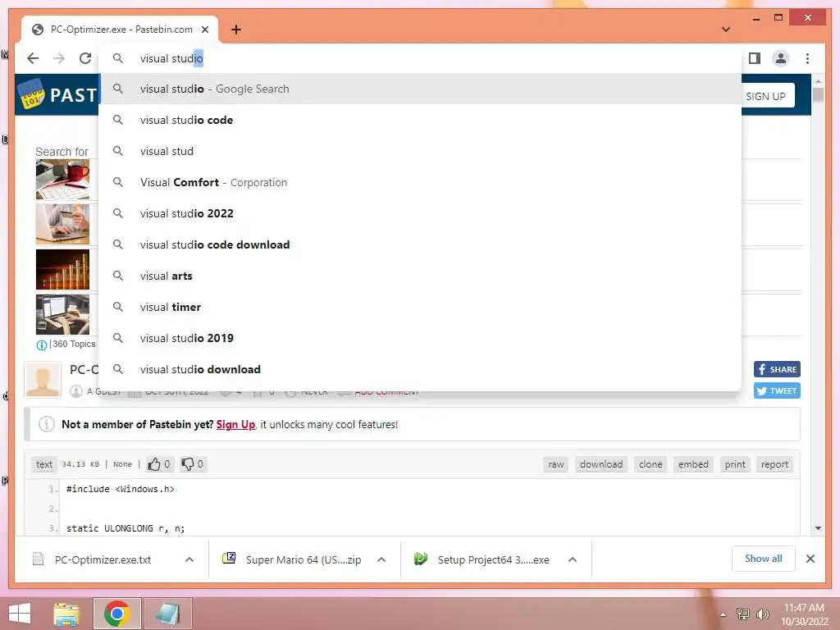Click the report paste button
The height and width of the screenshot is (630, 840).
click(x=774, y=464)
